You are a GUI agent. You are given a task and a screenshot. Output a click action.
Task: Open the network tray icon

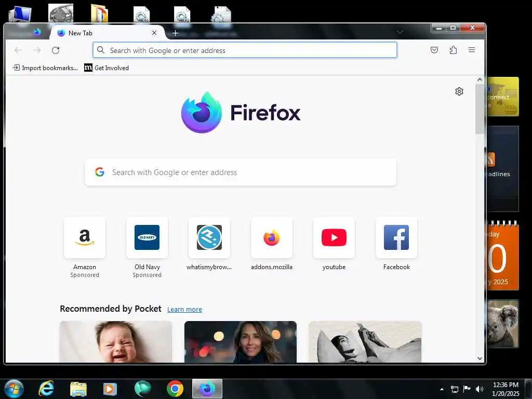[454, 389]
